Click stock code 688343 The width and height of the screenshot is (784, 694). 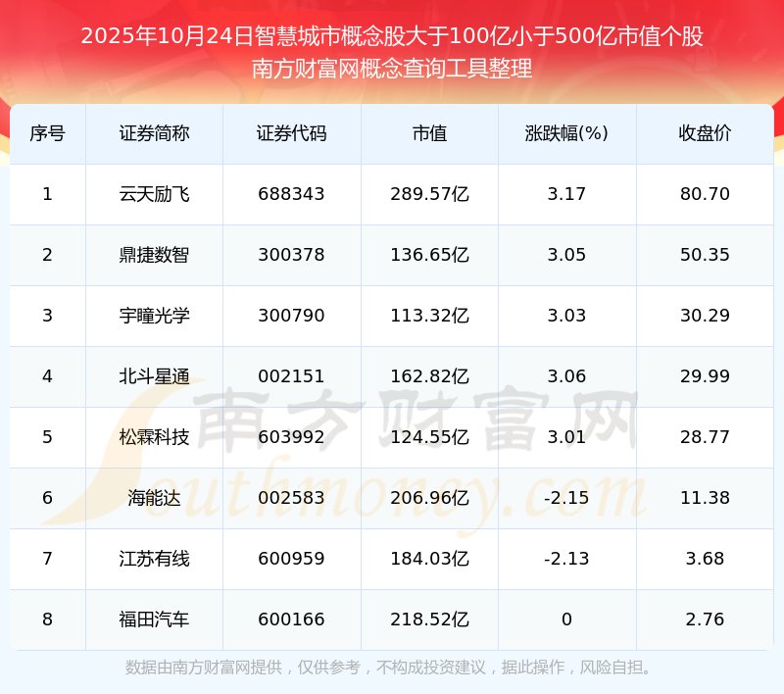[x=291, y=194]
